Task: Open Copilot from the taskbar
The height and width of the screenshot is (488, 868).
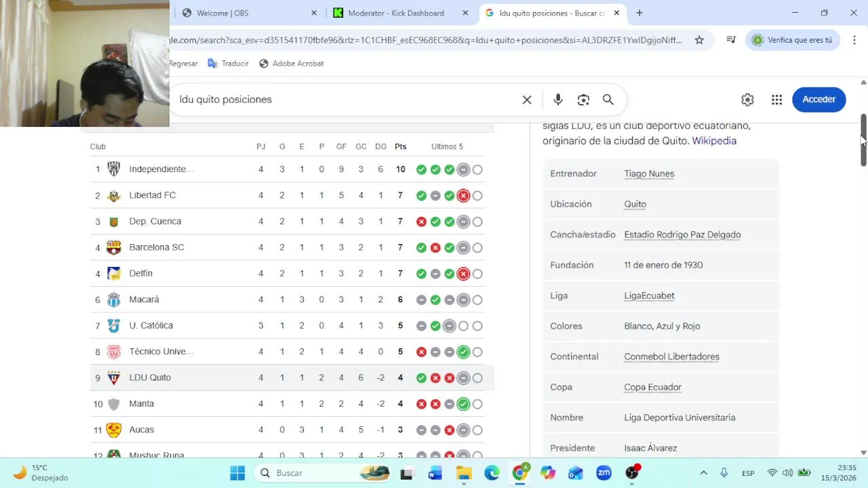Action: 548,473
